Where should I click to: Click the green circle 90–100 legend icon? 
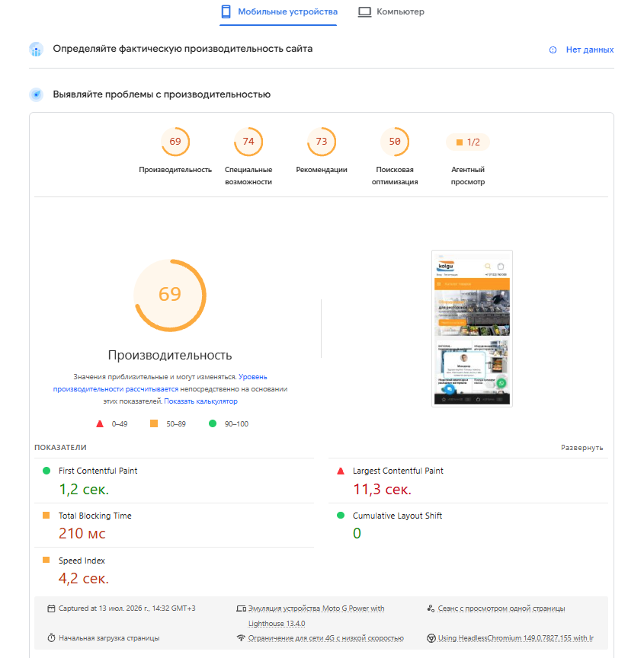coord(213,423)
